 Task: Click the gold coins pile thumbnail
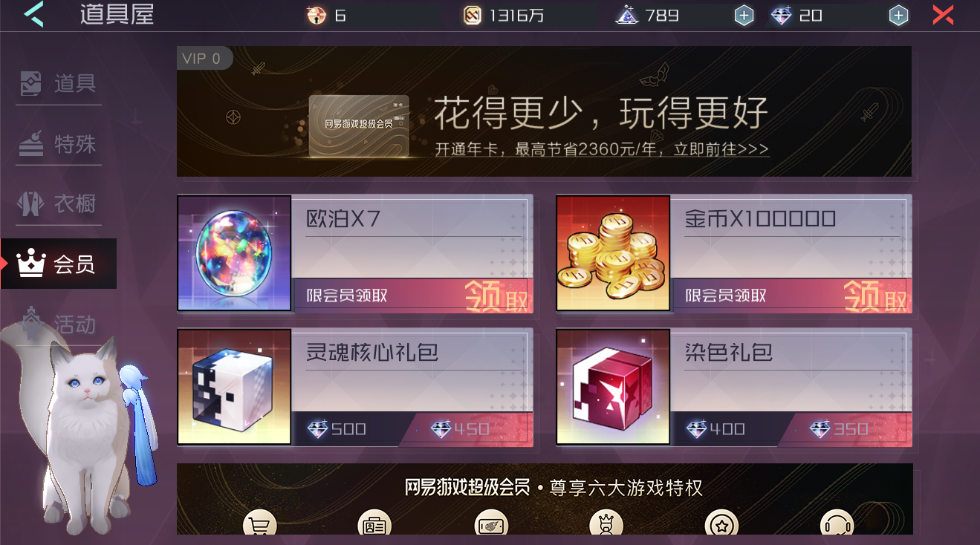(613, 253)
